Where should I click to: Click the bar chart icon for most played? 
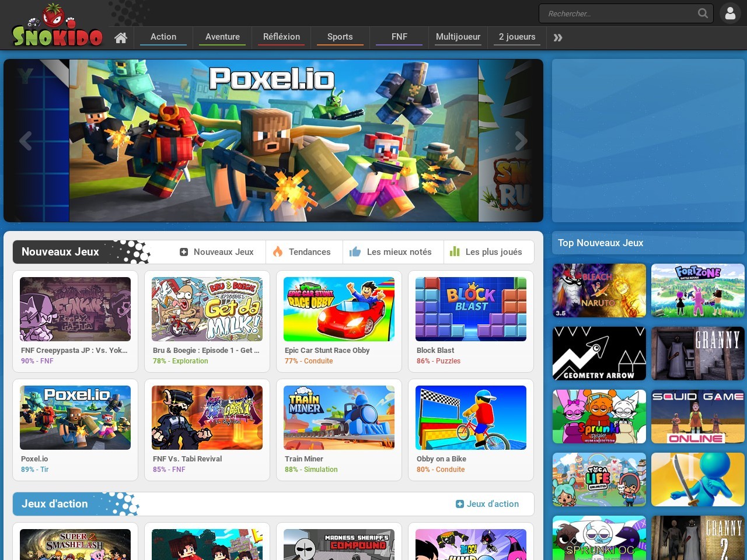click(455, 252)
